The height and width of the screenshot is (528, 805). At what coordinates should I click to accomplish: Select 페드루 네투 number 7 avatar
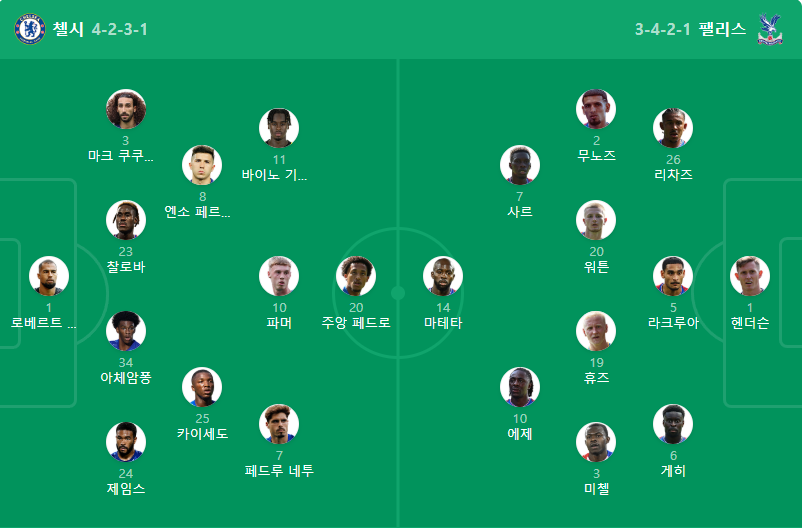(x=279, y=424)
